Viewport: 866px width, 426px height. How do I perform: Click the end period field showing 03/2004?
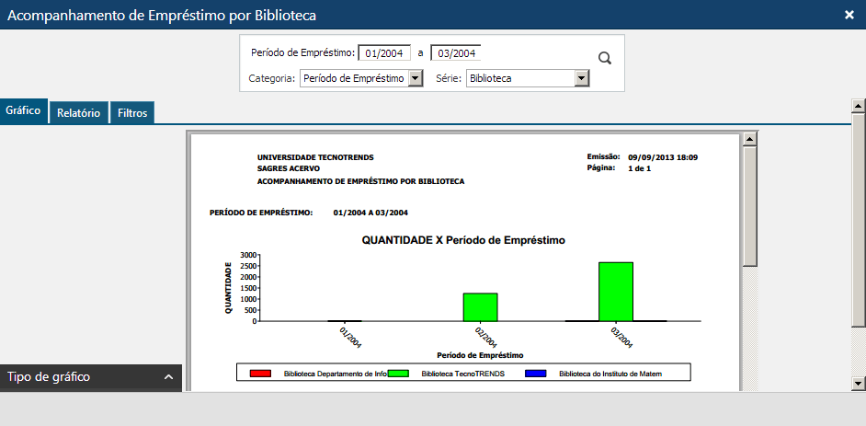[x=456, y=53]
